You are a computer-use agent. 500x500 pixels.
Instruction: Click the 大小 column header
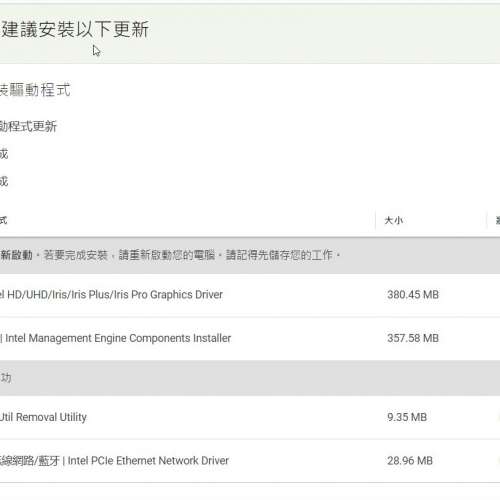[x=394, y=220]
